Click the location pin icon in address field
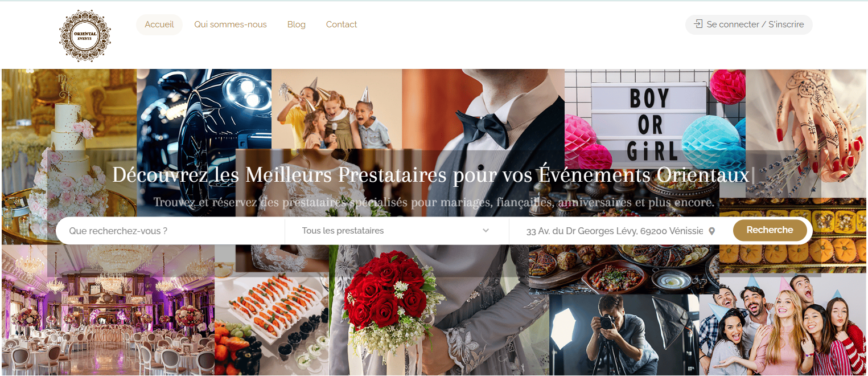 [x=711, y=231]
